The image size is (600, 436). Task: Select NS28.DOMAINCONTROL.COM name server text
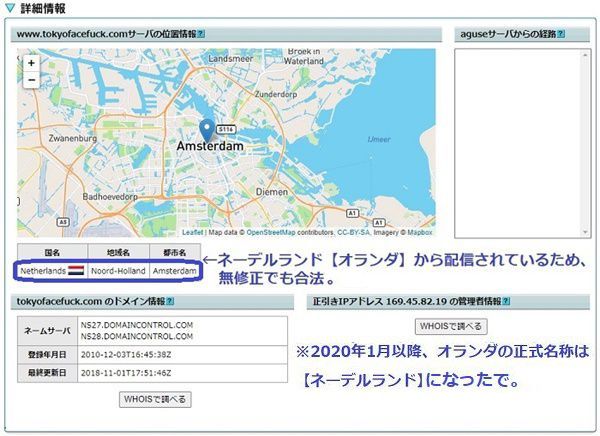point(137,336)
